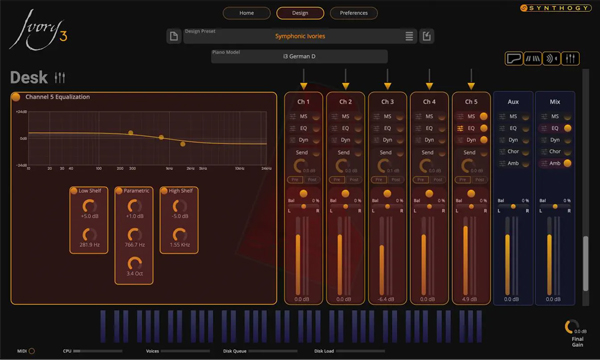
Task: Click the Mix channel volume fader
Action: [549, 256]
